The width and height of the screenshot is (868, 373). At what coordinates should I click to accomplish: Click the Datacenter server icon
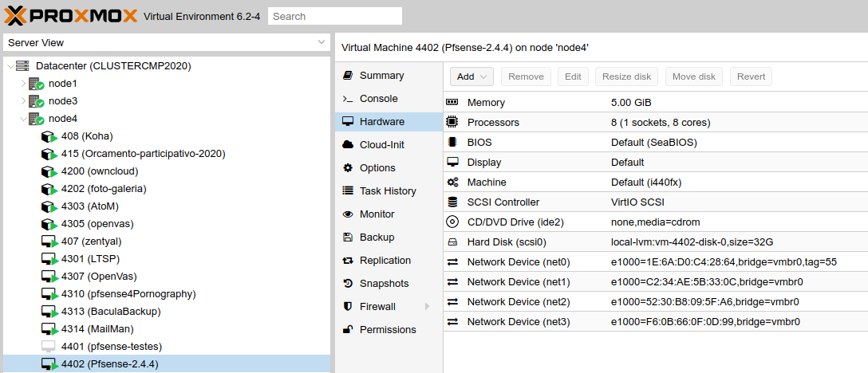tap(22, 66)
